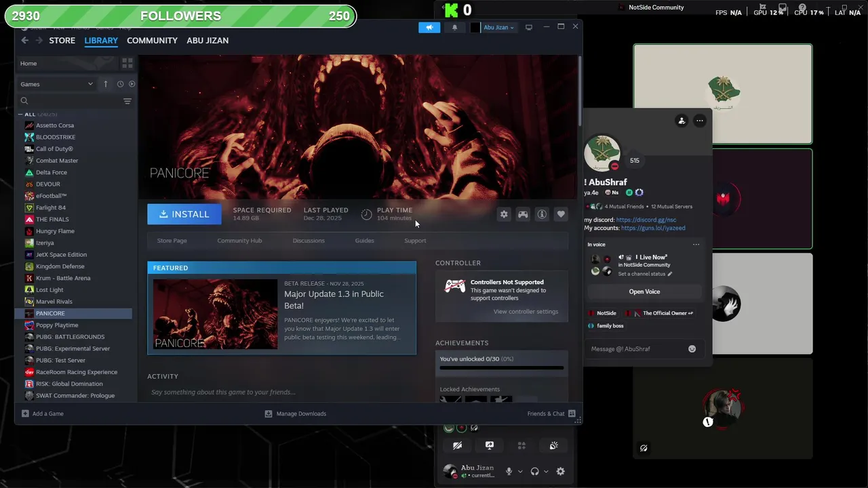Open the LIBRARY tab

point(101,41)
